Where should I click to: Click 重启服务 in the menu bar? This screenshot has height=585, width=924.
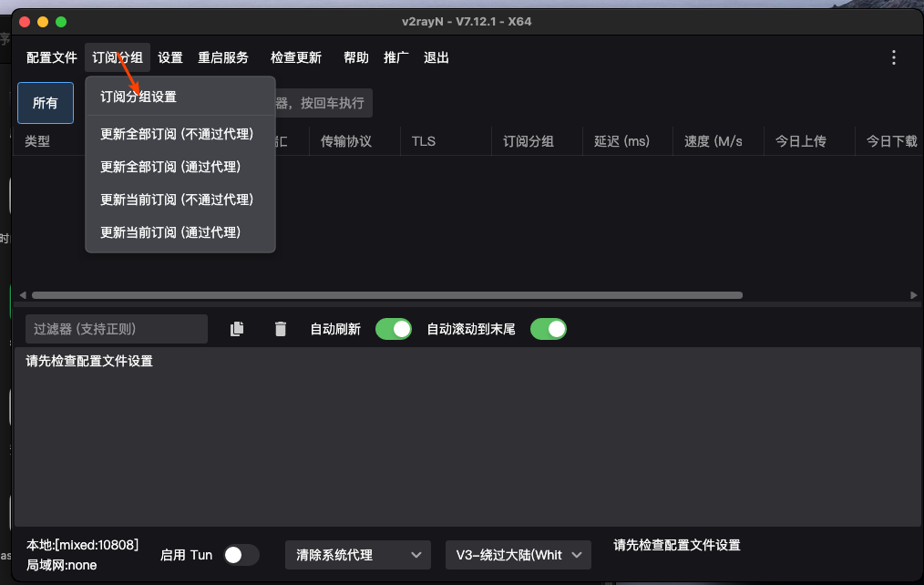click(x=223, y=57)
